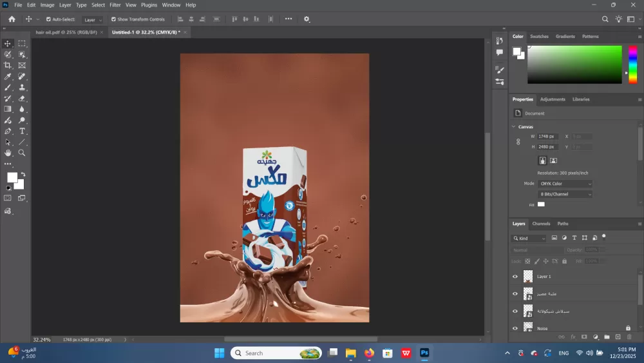Select the Path Selection tool

7,142
